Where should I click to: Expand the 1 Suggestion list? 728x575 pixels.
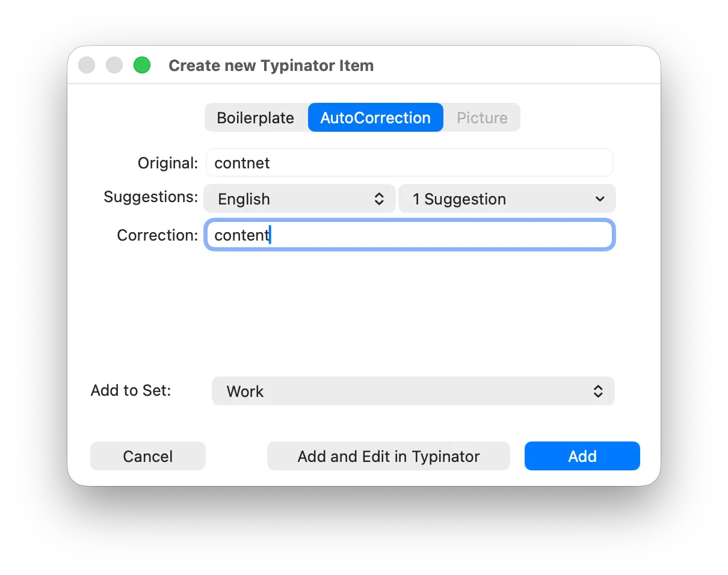(x=507, y=198)
